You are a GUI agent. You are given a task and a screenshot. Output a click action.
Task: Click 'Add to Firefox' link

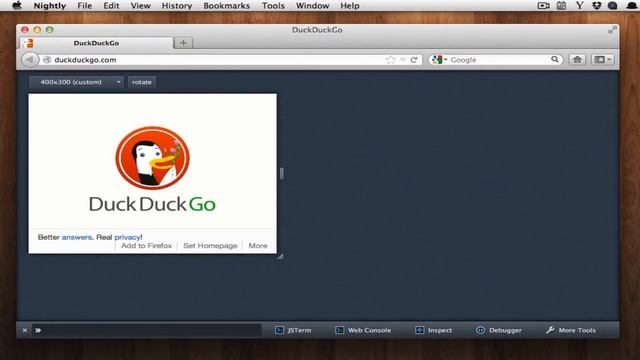[x=147, y=246]
